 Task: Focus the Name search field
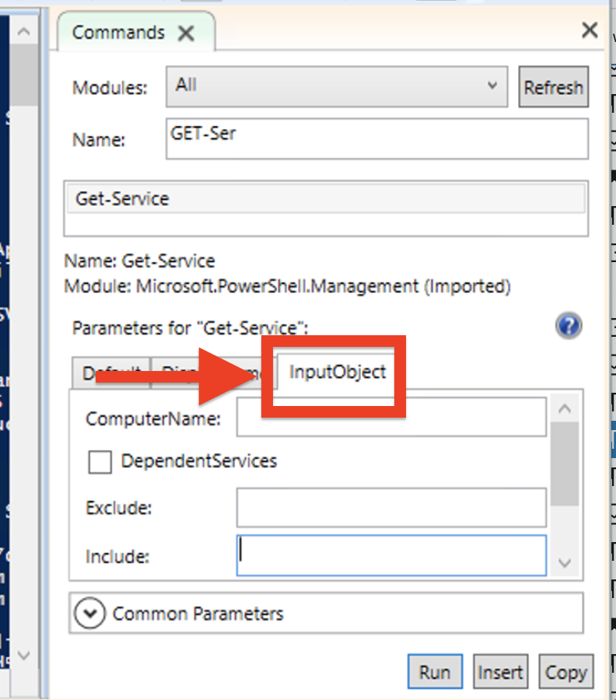point(377,138)
